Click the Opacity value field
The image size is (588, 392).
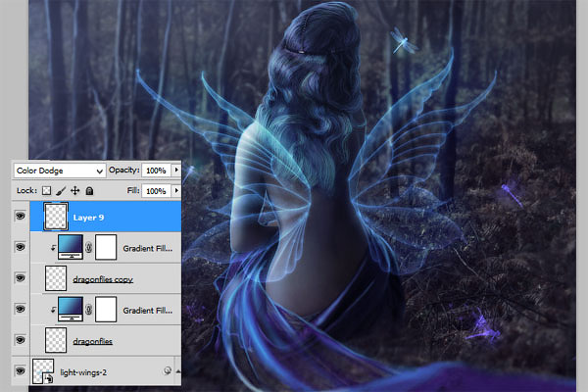(x=156, y=171)
